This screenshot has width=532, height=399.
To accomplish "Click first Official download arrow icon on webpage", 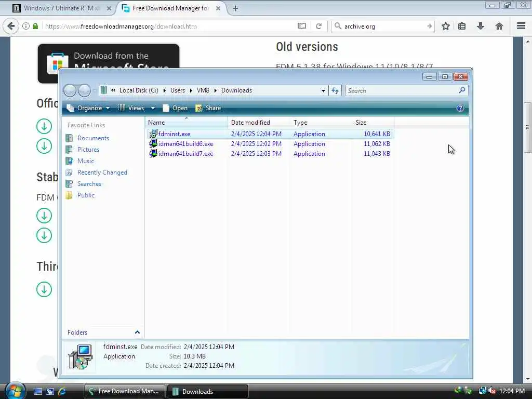I will [44, 126].
